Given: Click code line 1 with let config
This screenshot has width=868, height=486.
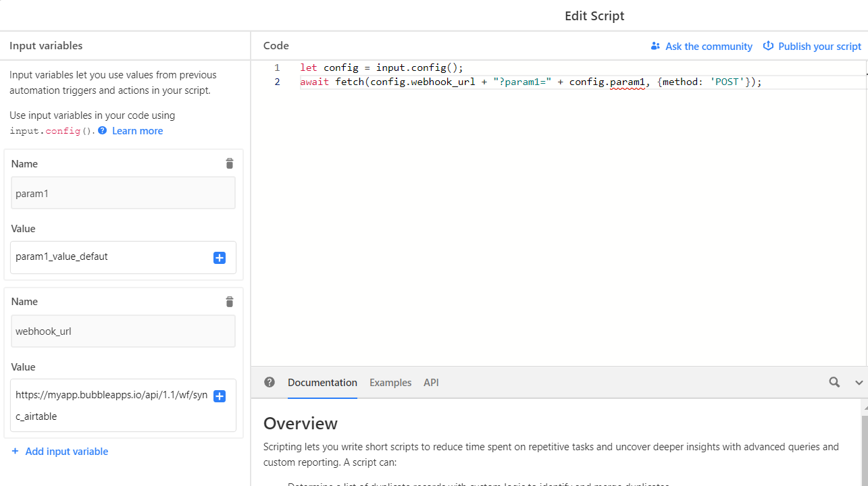Looking at the screenshot, I should click(382, 67).
